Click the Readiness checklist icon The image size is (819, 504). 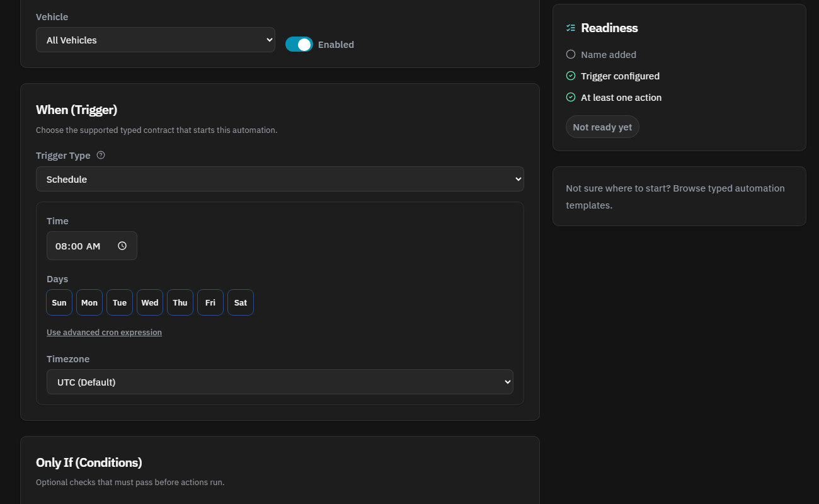(571, 28)
